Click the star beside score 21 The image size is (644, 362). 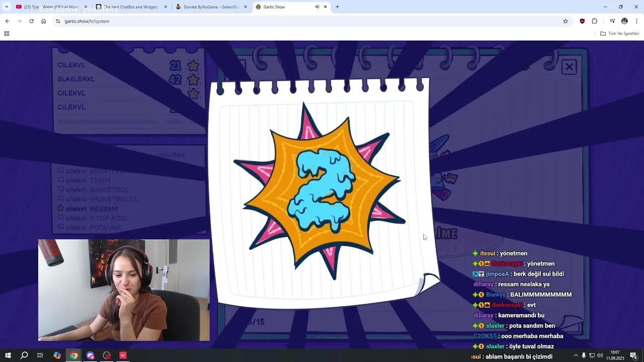pos(193,65)
